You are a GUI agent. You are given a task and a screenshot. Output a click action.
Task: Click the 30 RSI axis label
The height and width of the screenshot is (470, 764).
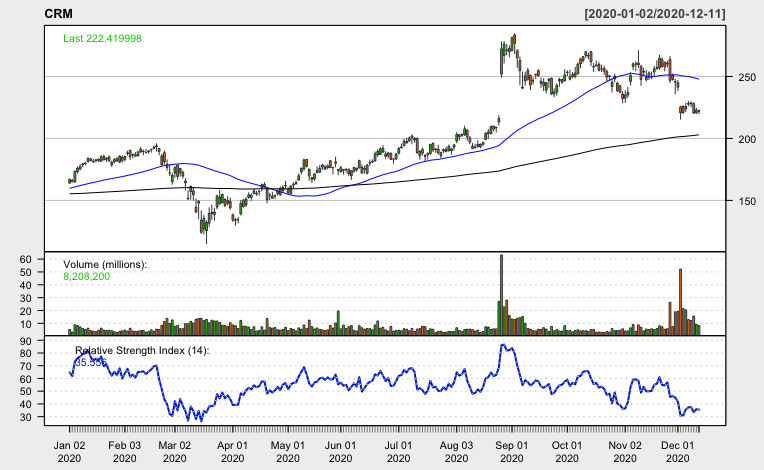click(26, 417)
